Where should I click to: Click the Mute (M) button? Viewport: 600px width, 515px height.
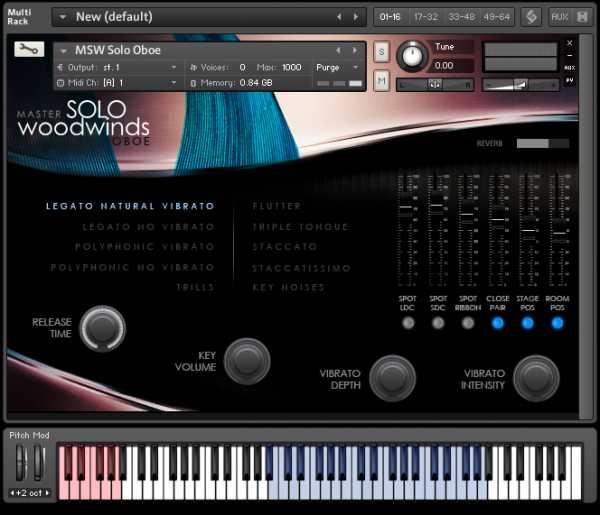381,80
